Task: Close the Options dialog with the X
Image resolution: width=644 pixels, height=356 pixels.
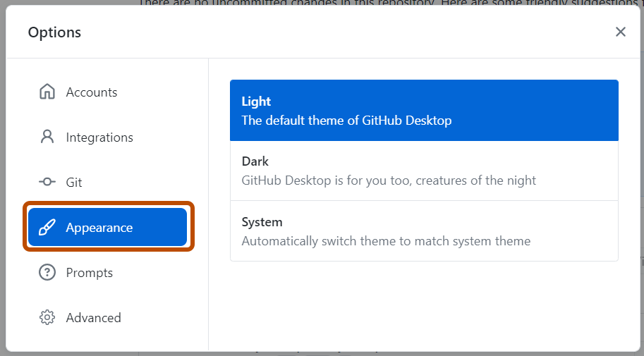Action: click(x=621, y=32)
